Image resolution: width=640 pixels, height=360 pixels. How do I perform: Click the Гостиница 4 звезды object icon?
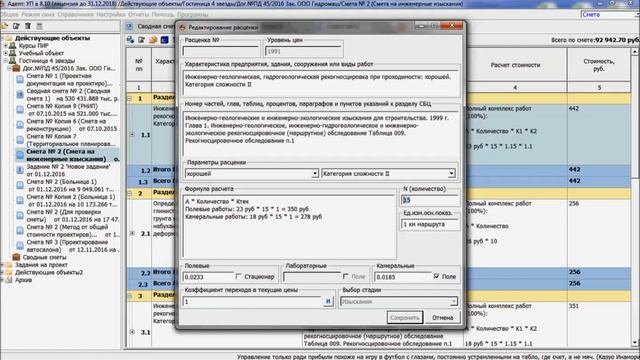tap(13, 60)
